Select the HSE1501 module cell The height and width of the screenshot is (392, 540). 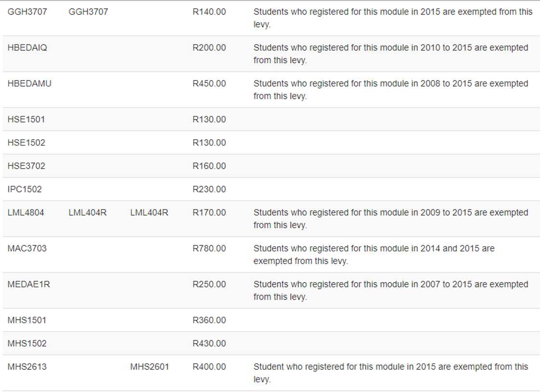pyautogui.click(x=27, y=119)
